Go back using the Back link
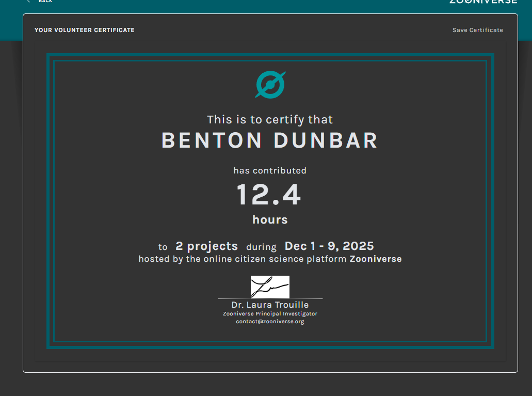532x396 pixels. coord(41,2)
